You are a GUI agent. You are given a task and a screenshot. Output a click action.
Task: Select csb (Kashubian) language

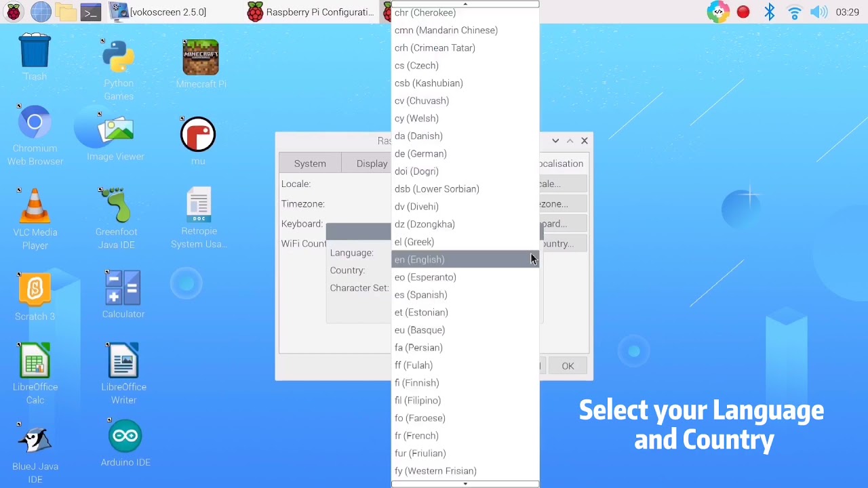[x=465, y=83]
